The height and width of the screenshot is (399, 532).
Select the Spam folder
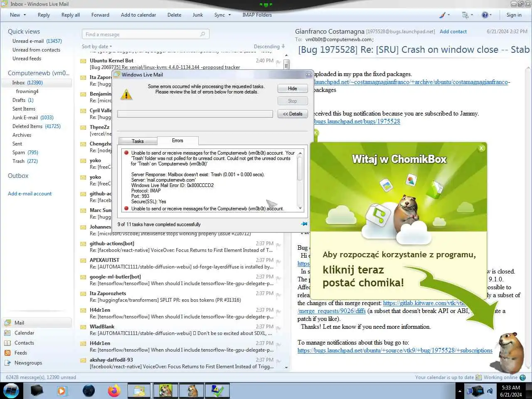tap(25, 153)
